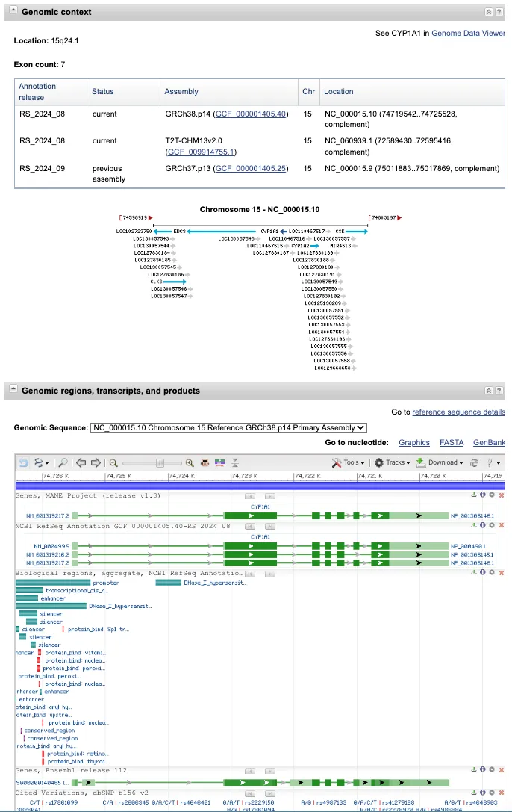Image resolution: width=512 pixels, height=812 pixels.
Task: Adjust the zoom level slider
Action: click(159, 462)
